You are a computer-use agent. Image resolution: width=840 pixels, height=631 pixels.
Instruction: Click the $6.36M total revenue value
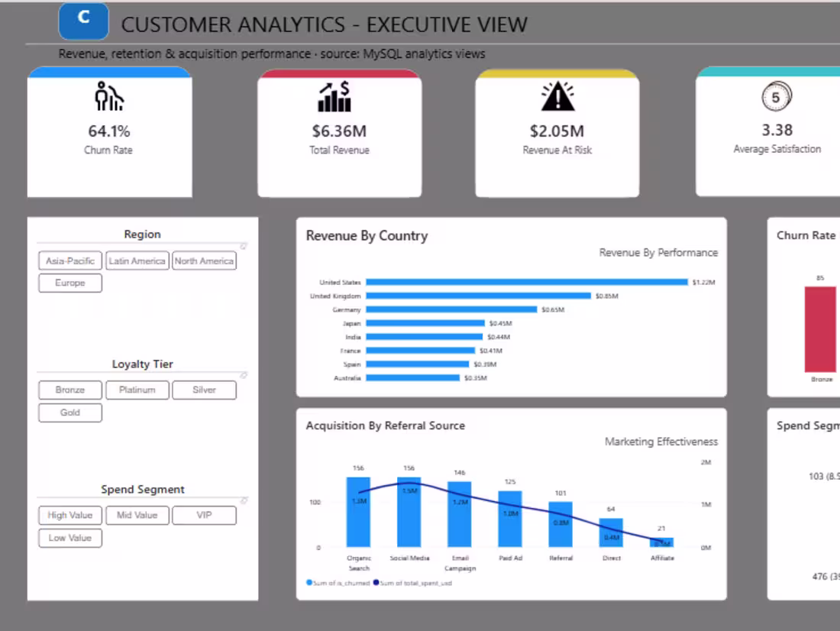coord(339,131)
